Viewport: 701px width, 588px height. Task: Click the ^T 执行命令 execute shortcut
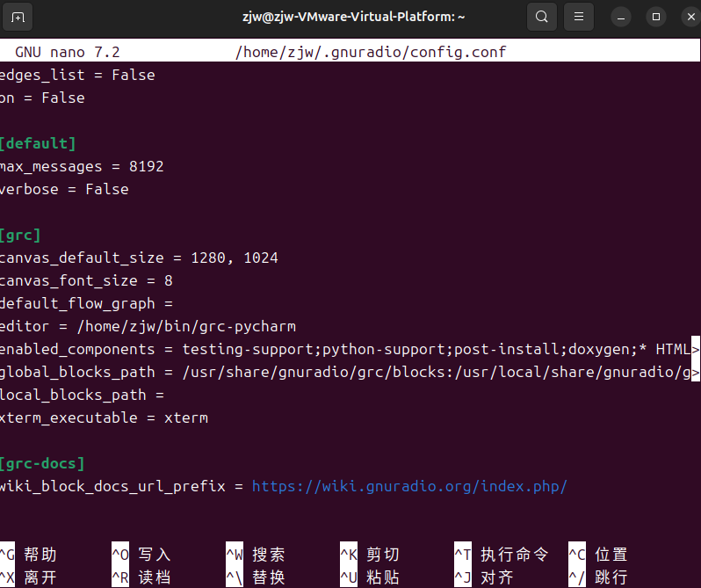coord(502,555)
